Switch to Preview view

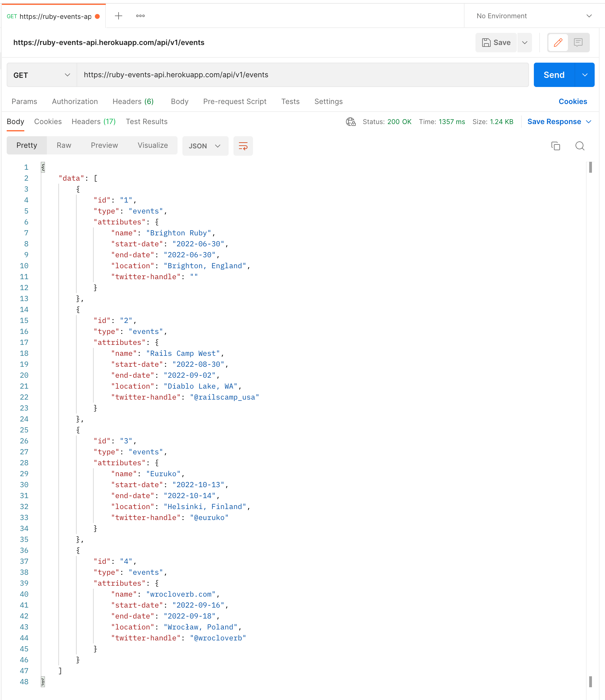104,145
